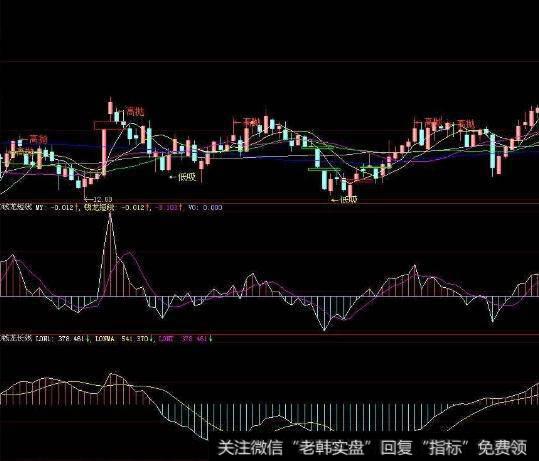Image resolution: width=539 pixels, height=461 pixels.
Task: Select the 低吸 annotation near the middle candles
Action: pyautogui.click(x=187, y=177)
